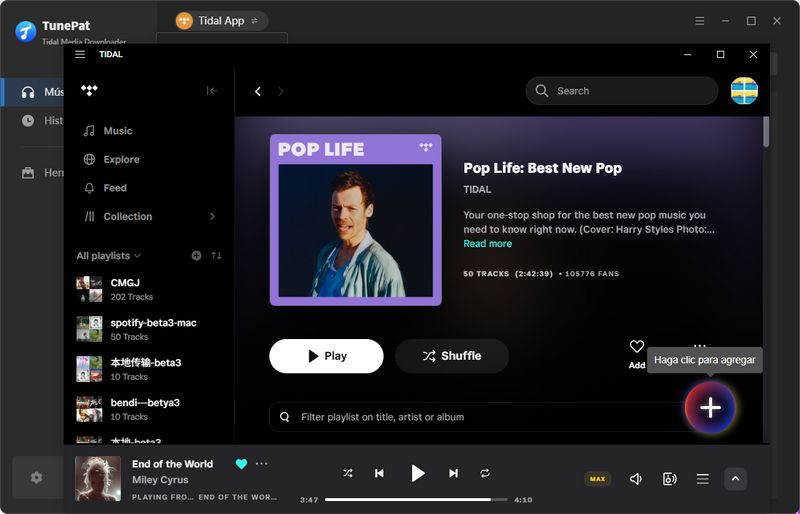Click the volume speaker icon

click(x=636, y=479)
